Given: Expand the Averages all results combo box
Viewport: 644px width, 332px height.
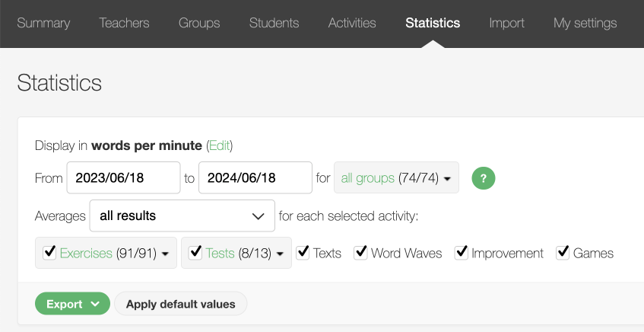Looking at the screenshot, I should point(182,215).
